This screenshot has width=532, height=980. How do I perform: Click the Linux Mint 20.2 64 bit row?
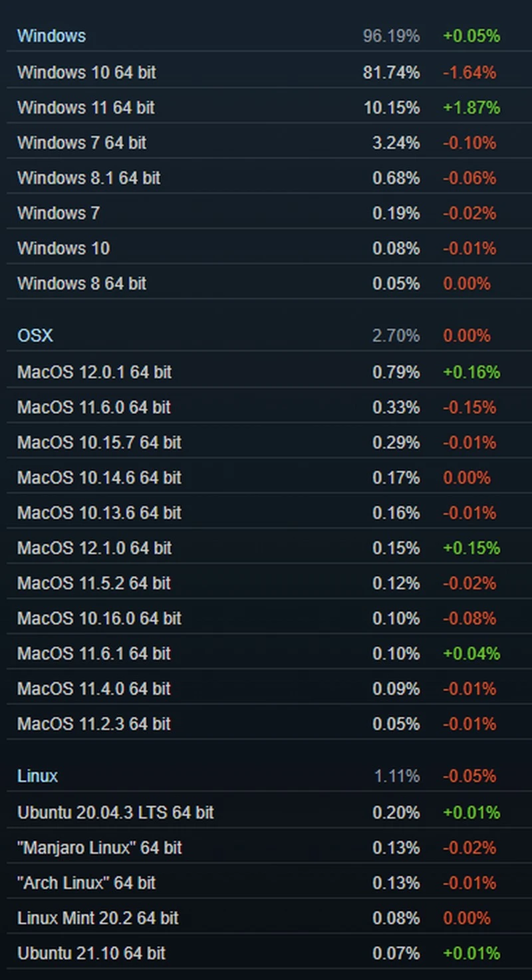click(x=98, y=918)
